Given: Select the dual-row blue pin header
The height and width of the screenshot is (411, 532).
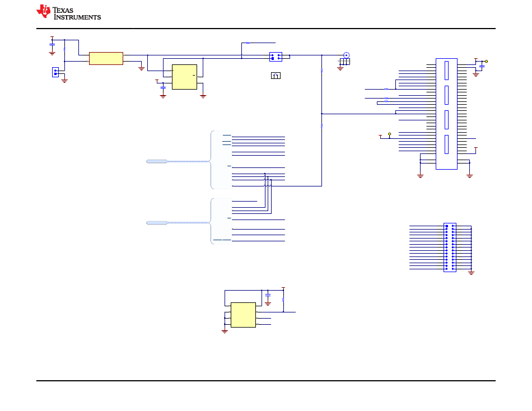Looking at the screenshot, I should pyautogui.click(x=450, y=247).
